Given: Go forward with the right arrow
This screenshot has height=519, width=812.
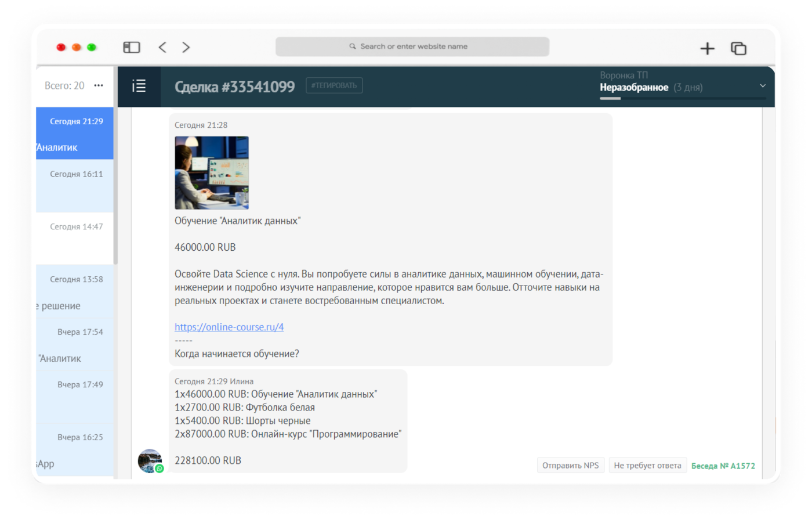Looking at the screenshot, I should coord(186,47).
